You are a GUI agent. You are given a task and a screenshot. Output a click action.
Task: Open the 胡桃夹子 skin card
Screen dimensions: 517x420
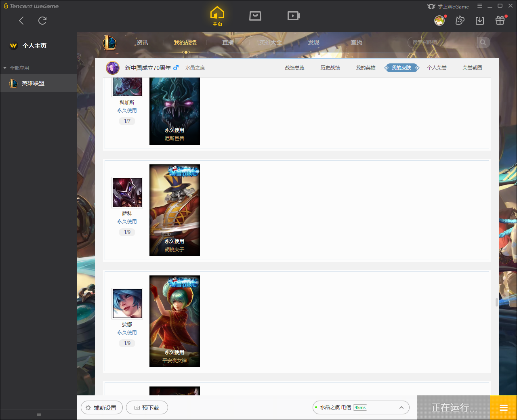(x=174, y=210)
